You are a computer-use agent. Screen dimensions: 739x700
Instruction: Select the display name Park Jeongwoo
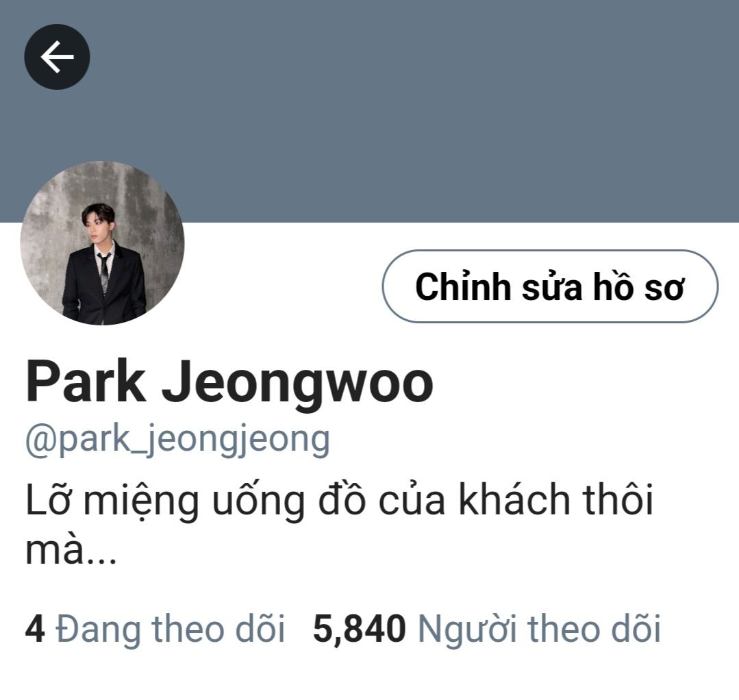[229, 382]
